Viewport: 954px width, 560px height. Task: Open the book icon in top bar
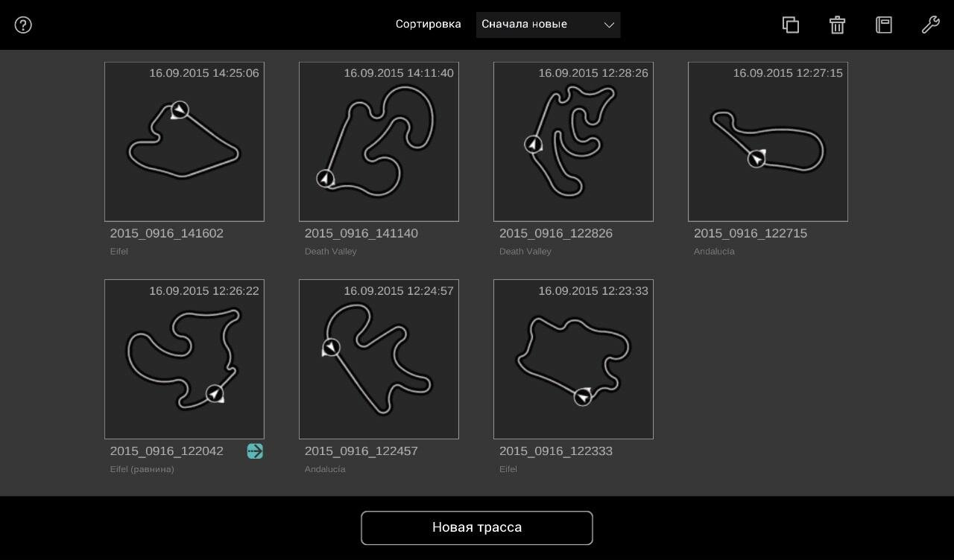884,25
